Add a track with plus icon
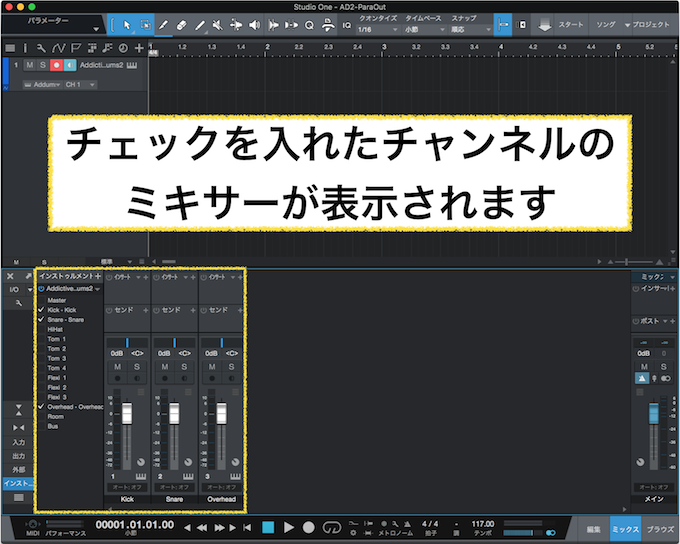Viewport: 680px width, 544px height. click(x=139, y=48)
